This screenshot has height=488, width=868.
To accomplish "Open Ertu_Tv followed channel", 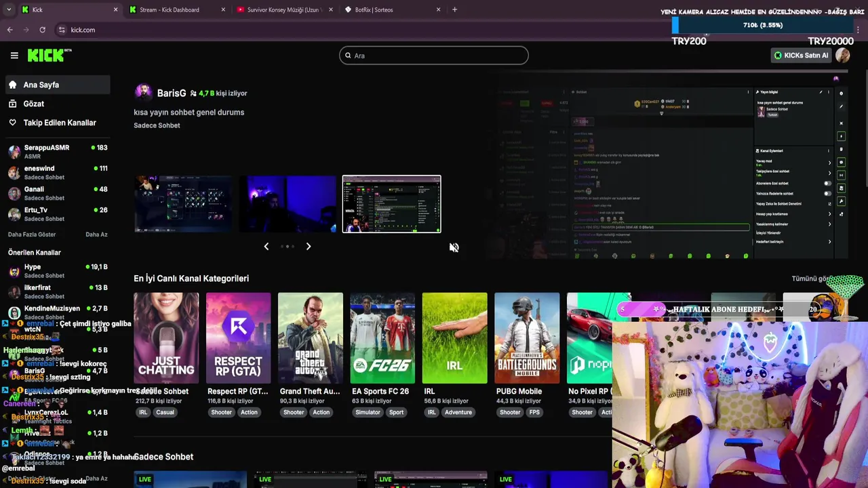I will 57,214.
